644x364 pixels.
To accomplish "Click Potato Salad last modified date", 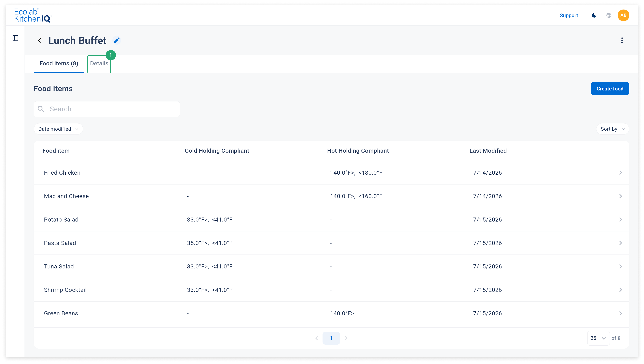I will click(x=487, y=219).
